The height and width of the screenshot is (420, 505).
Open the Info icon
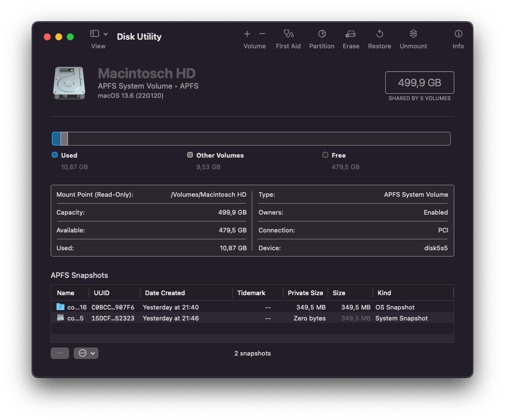pyautogui.click(x=458, y=34)
